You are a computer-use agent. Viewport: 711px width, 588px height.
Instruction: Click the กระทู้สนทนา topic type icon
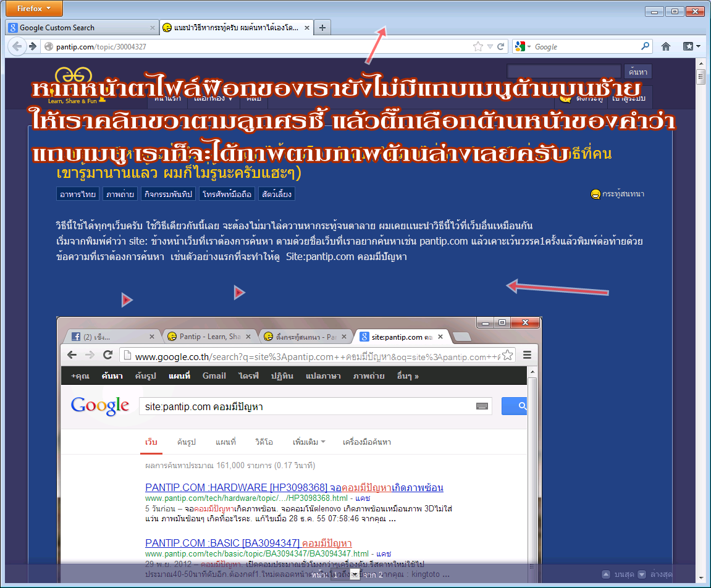pyautogui.click(x=595, y=194)
